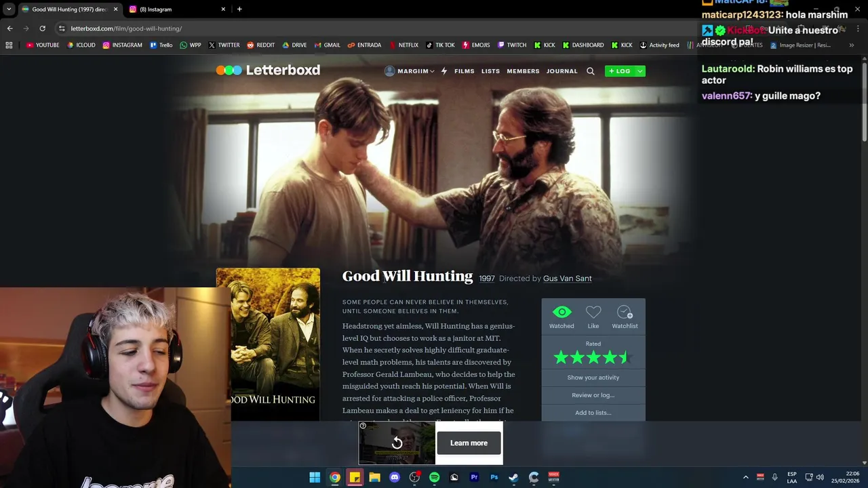The width and height of the screenshot is (868, 488).
Task: Open the Trello bookmark
Action: (161, 45)
